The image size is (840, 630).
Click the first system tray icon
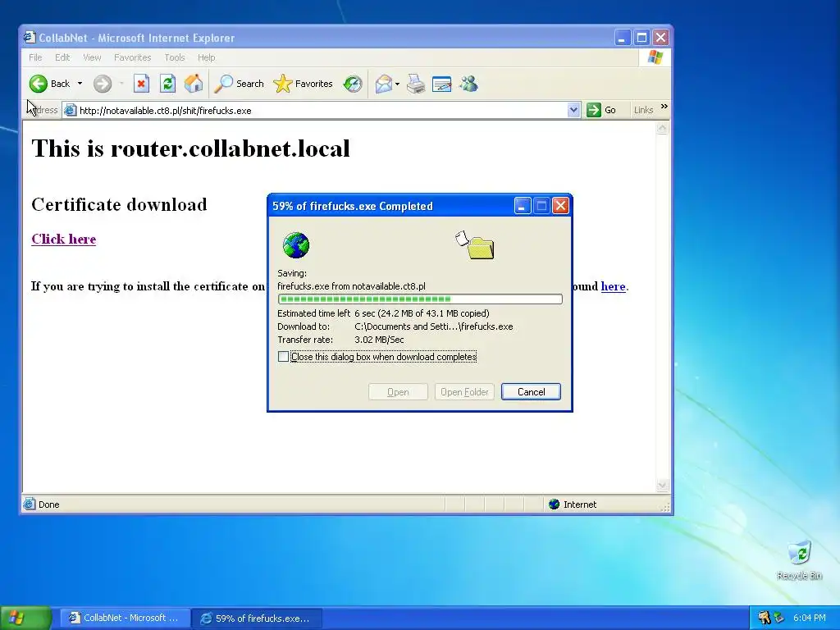765,619
